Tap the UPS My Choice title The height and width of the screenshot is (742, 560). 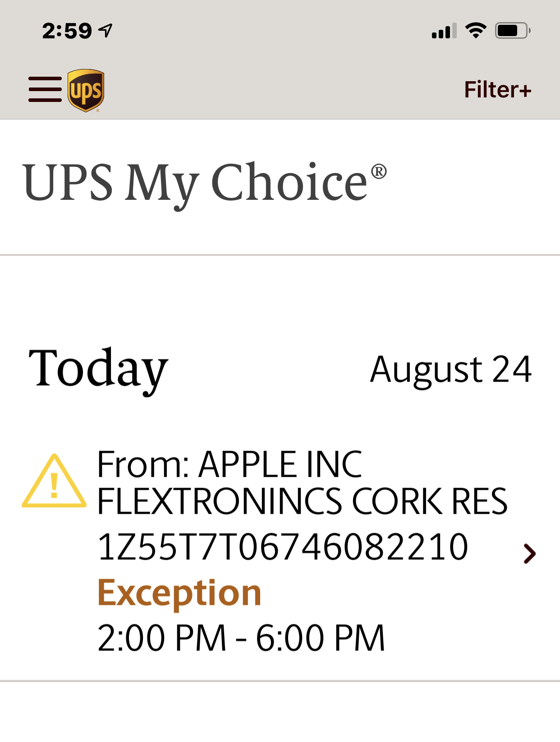(195, 183)
